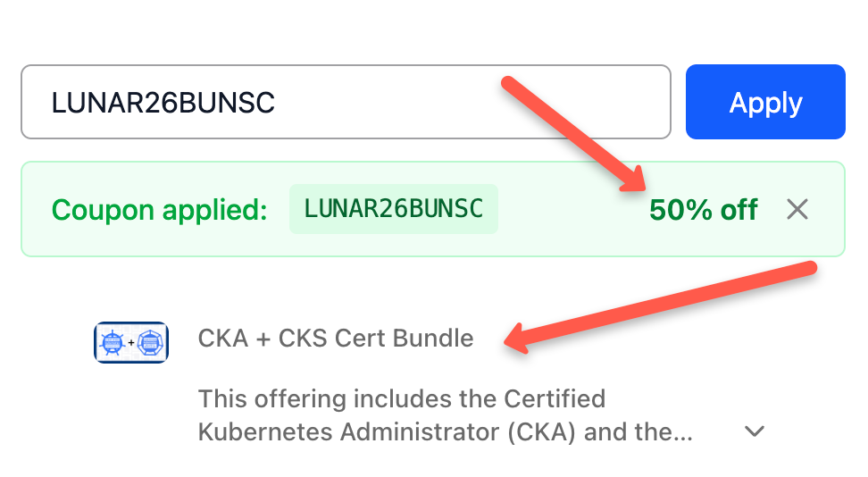
Task: Click the "Coupon applied:" label
Action: tap(160, 210)
